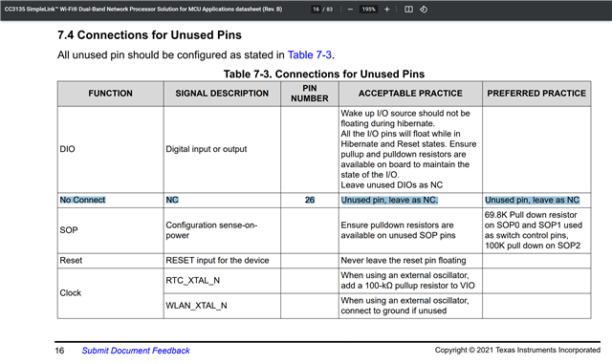Click 'Leave unused DIOs as NC' line
The image size is (612, 364).
[x=391, y=185]
